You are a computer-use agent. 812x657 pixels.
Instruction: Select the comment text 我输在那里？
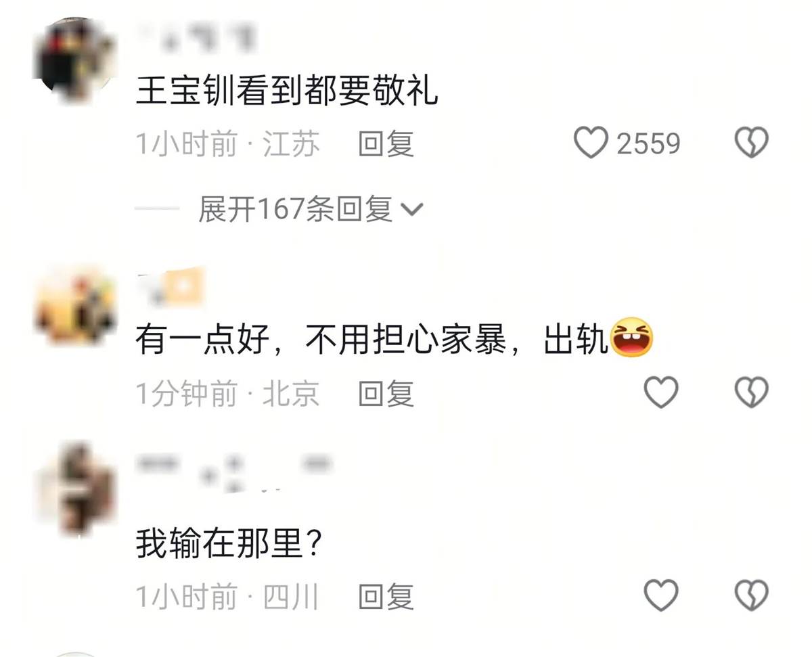tap(228, 543)
